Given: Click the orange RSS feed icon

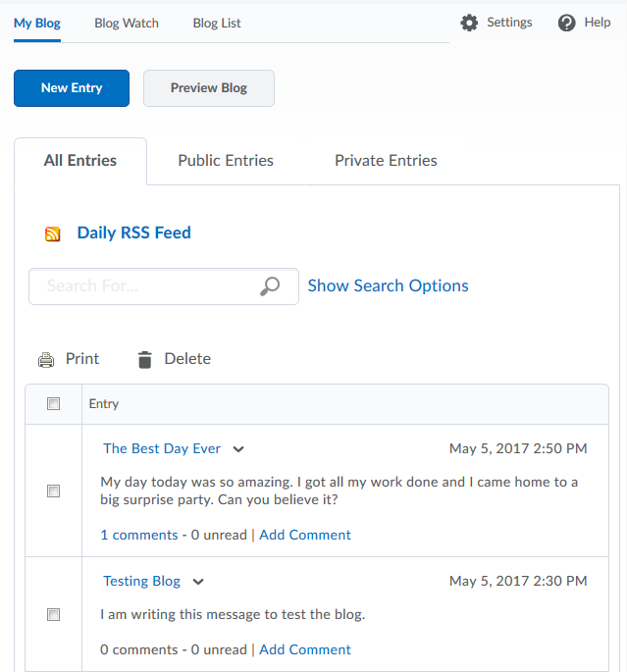Looking at the screenshot, I should point(53,233).
